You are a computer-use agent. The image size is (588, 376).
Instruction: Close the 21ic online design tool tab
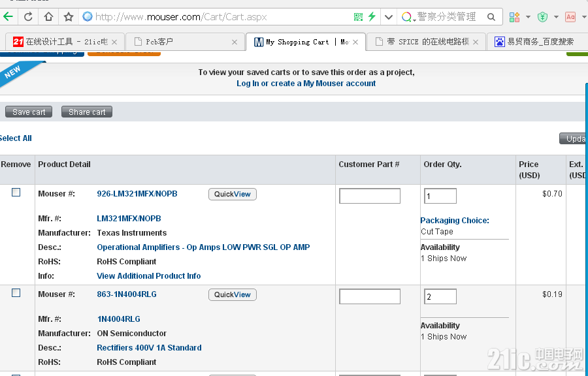(x=114, y=42)
